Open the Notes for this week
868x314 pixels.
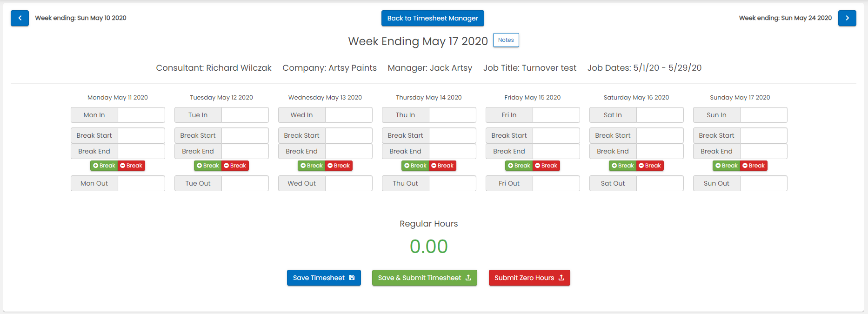pos(506,40)
